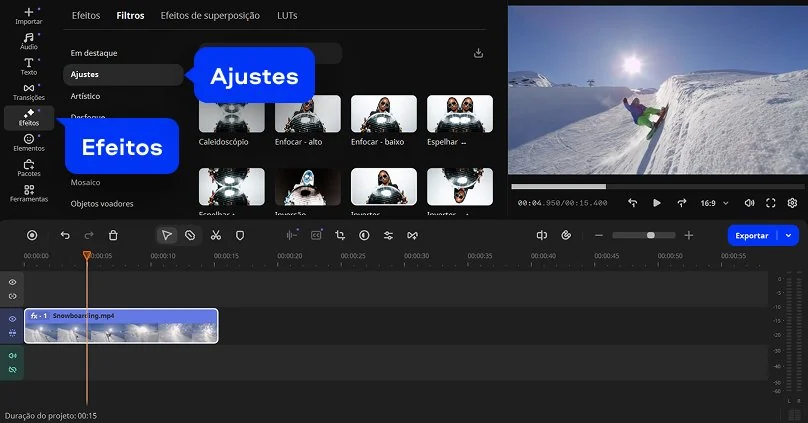Open the Texto panel in sidebar

[x=29, y=66]
